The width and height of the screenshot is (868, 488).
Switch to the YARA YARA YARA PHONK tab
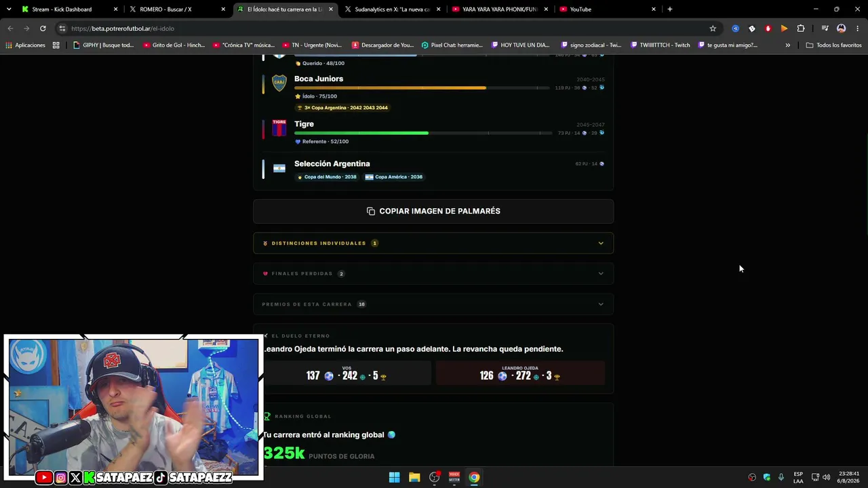pos(500,9)
